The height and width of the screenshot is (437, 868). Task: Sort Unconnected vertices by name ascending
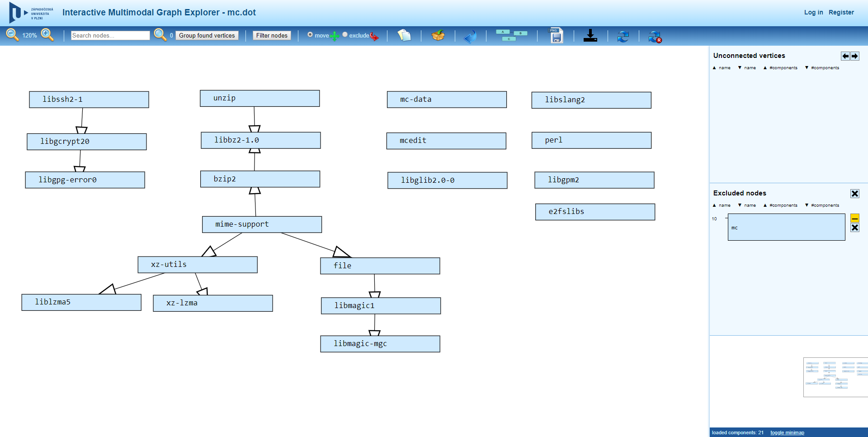[722, 68]
